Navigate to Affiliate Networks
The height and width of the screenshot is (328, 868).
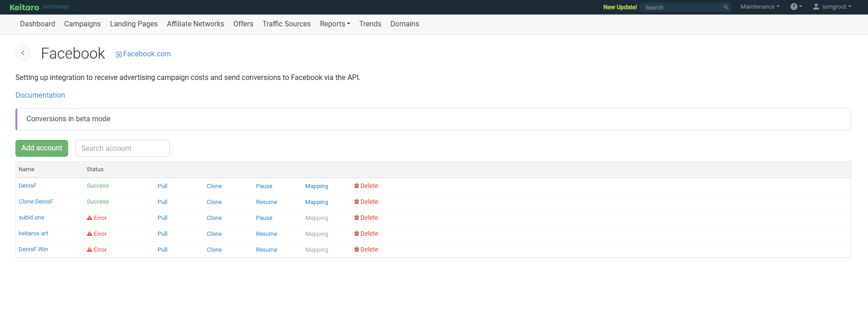(195, 24)
